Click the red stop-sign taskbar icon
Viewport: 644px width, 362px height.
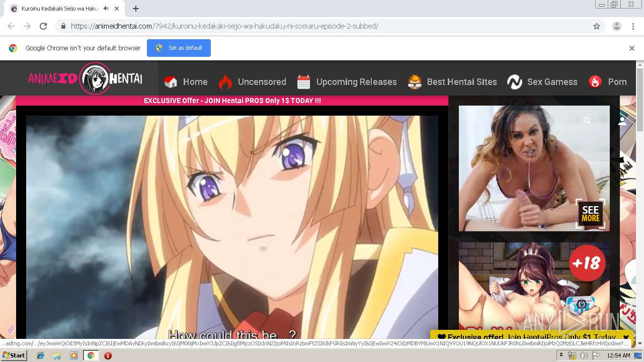(108, 355)
